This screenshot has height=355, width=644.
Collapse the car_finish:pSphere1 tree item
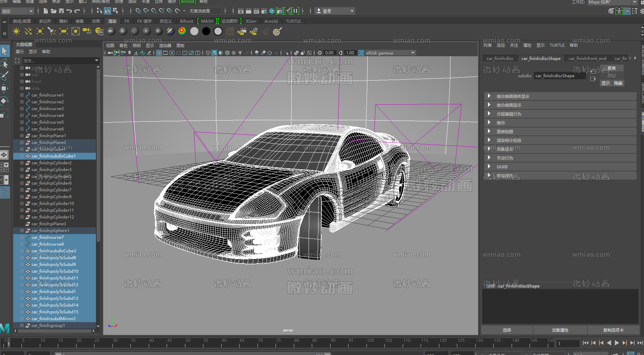pyautogui.click(x=22, y=230)
